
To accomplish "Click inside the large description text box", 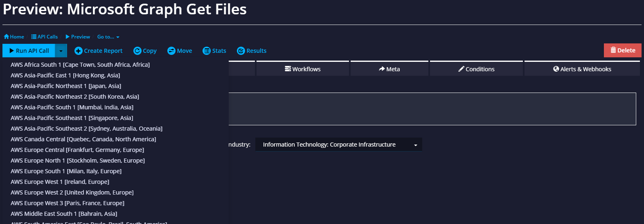I will tap(432, 109).
